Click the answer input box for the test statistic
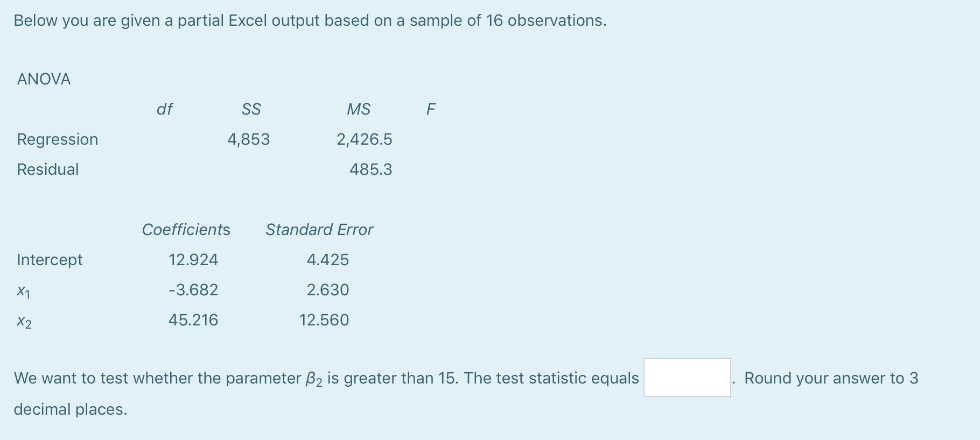The height and width of the screenshot is (440, 980). point(686,378)
